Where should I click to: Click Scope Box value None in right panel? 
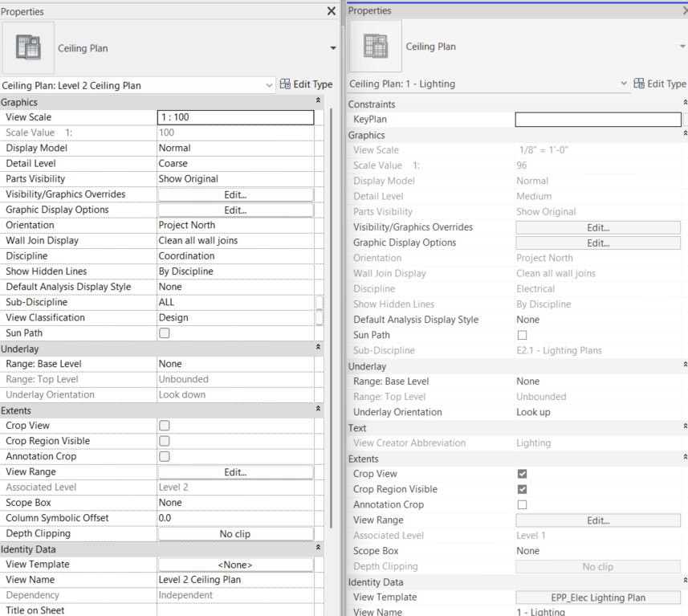tap(598, 551)
